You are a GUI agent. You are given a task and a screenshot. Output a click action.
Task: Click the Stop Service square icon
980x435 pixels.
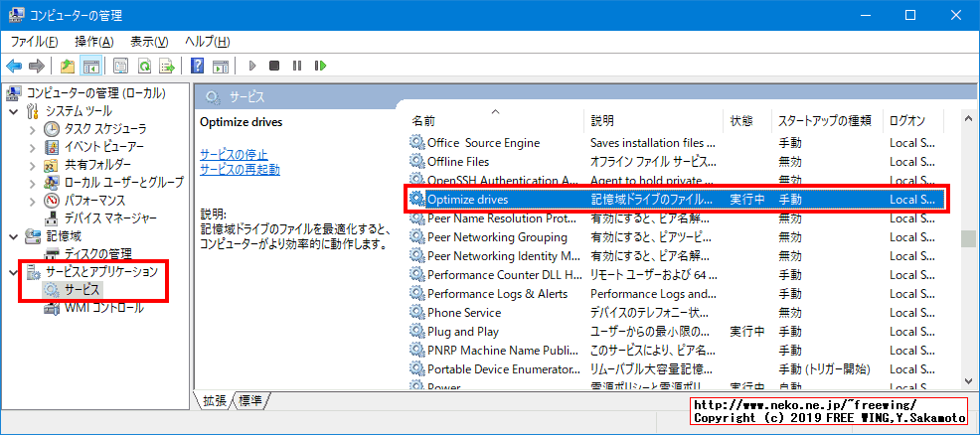(273, 66)
